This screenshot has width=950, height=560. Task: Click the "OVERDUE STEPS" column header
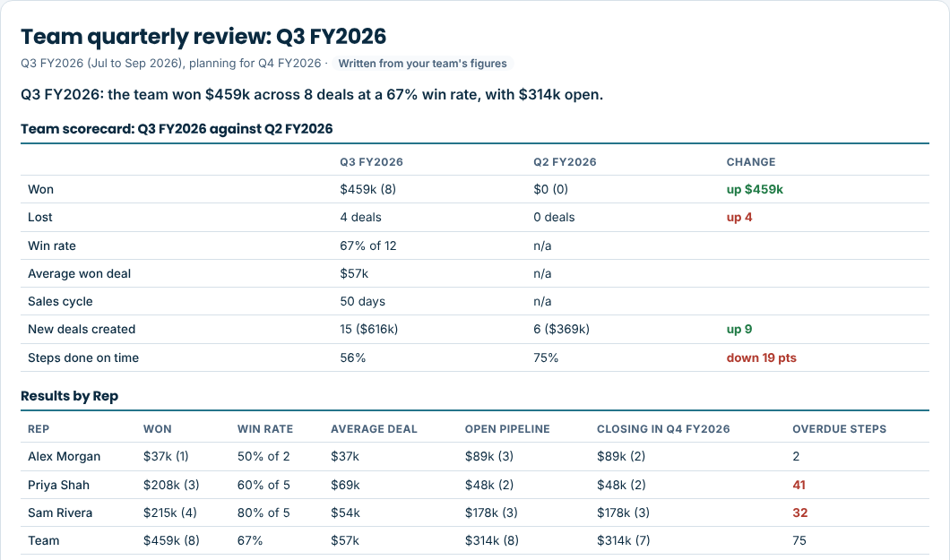839,429
